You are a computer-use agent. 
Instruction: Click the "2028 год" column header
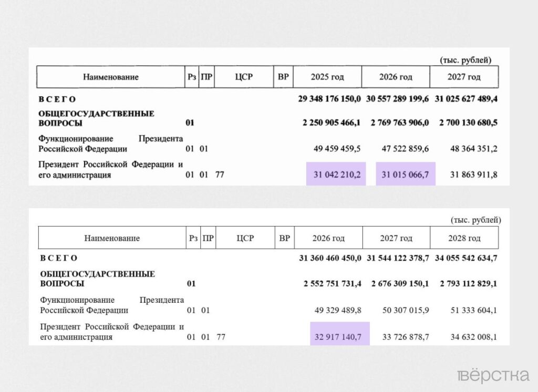pyautogui.click(x=464, y=238)
